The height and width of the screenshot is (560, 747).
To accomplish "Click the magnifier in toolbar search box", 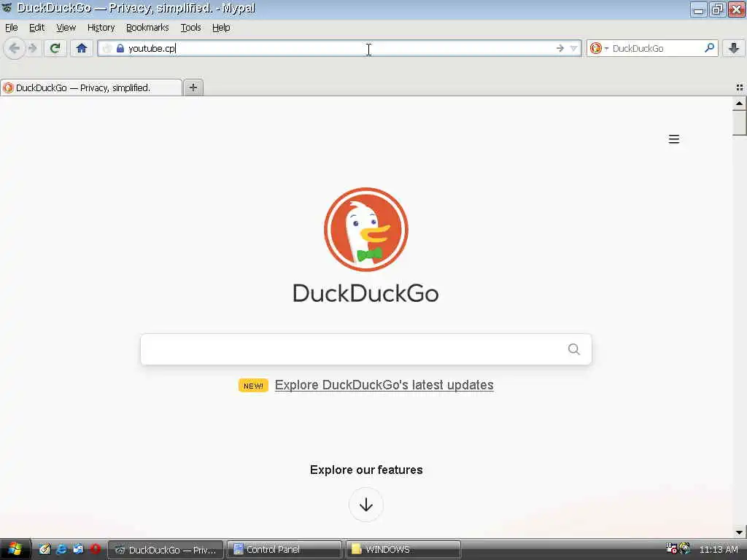I will [709, 48].
